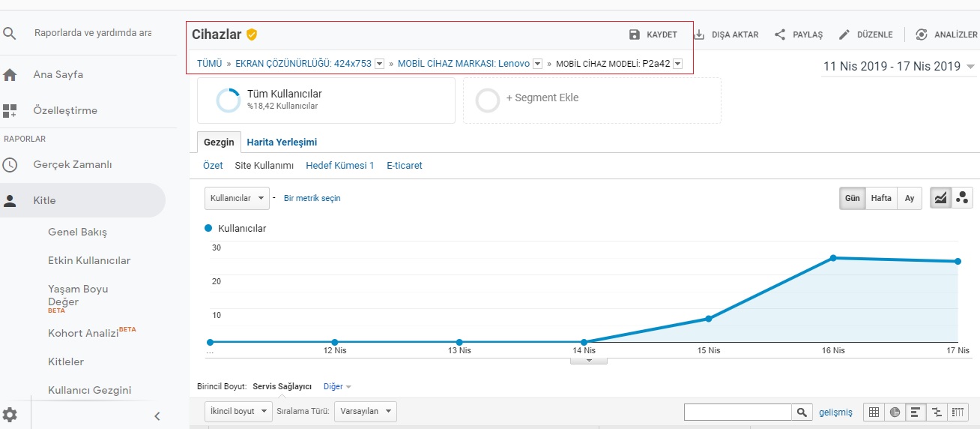The width and height of the screenshot is (980, 429).
Task: Select the Site Kullanımı sub-tab
Action: pos(264,165)
